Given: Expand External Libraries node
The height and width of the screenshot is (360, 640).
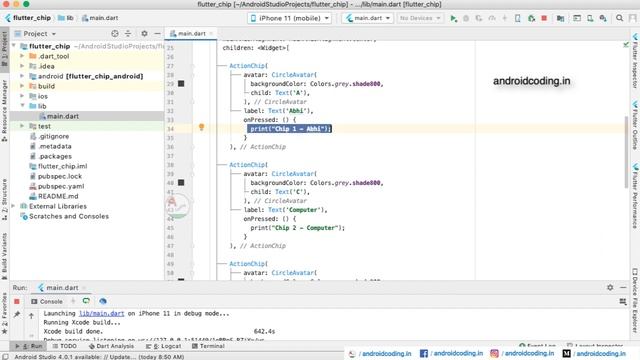Looking at the screenshot, I should pyautogui.click(x=14, y=206).
